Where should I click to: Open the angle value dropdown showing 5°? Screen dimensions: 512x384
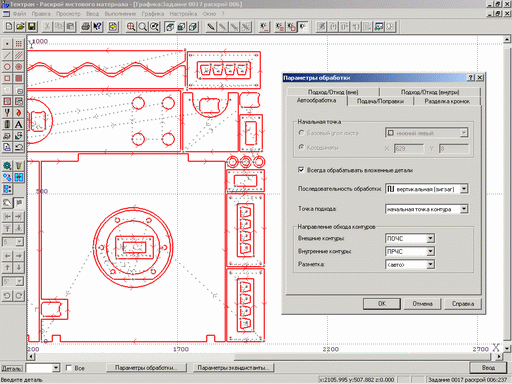coord(19,281)
